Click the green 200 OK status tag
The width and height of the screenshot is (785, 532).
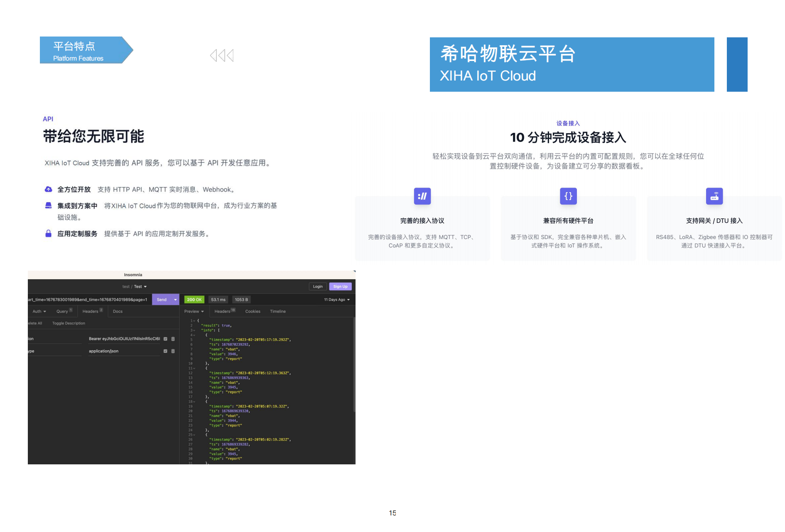(194, 300)
